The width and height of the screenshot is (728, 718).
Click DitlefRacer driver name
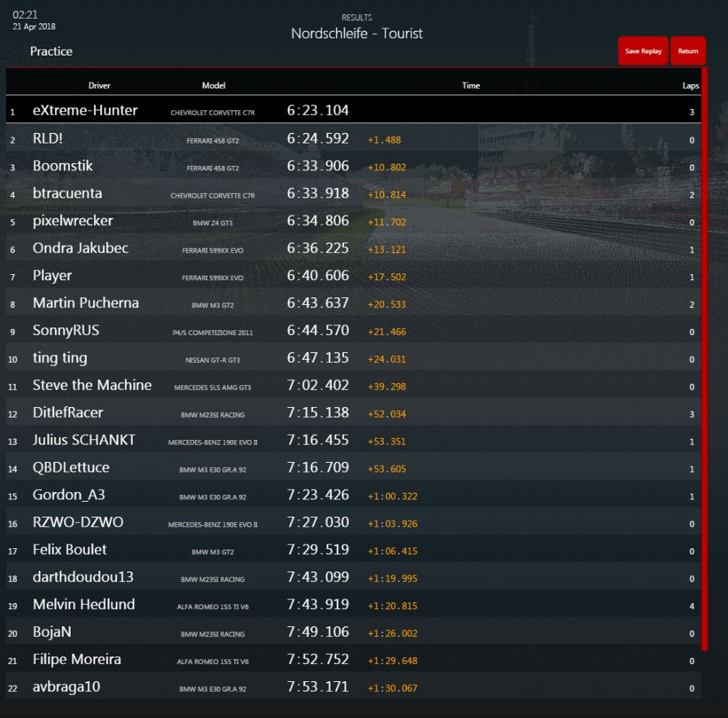[68, 413]
